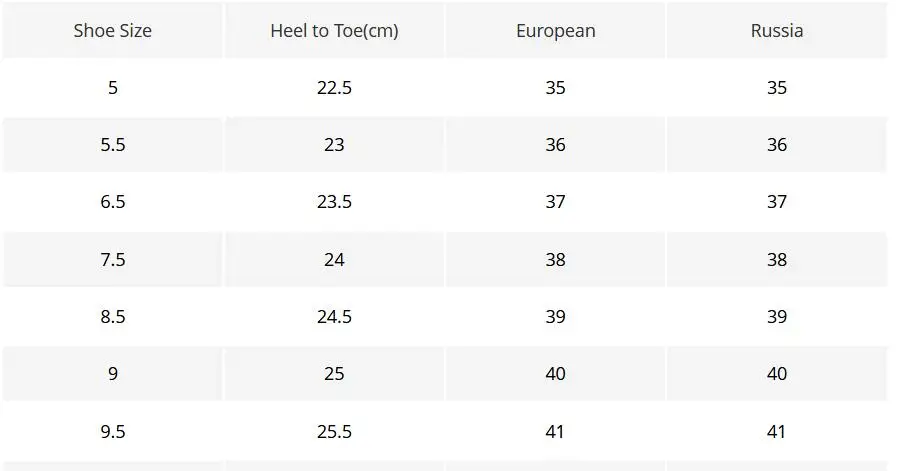The image size is (900, 471).
Task: Click Russia size 39 cell
Action: pos(777,317)
